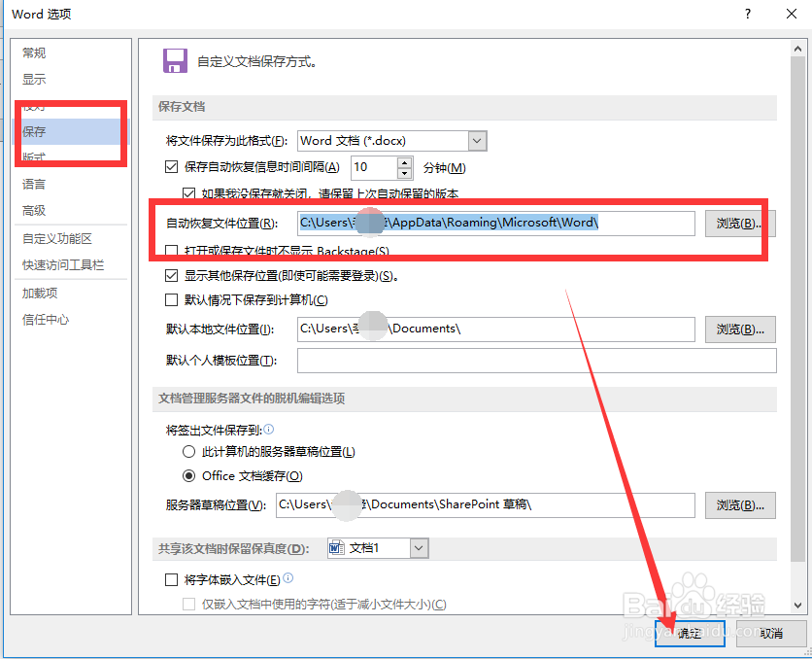Image resolution: width=812 pixels, height=659 pixels.
Task: Click the scrollbar up arrow
Action: pos(797,49)
